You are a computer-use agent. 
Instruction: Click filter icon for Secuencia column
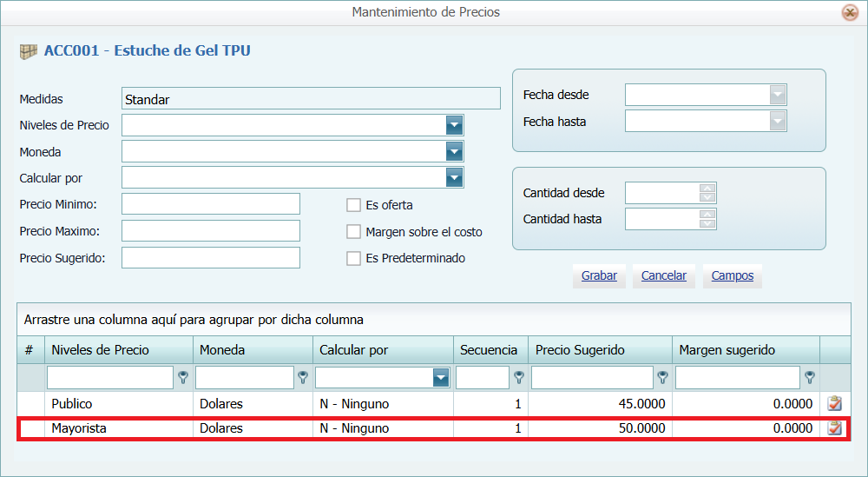coord(518,377)
